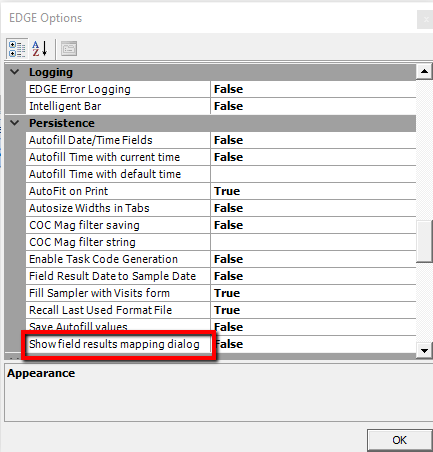
Task: Click the Autofill Time with default time value field
Action: click(x=313, y=174)
